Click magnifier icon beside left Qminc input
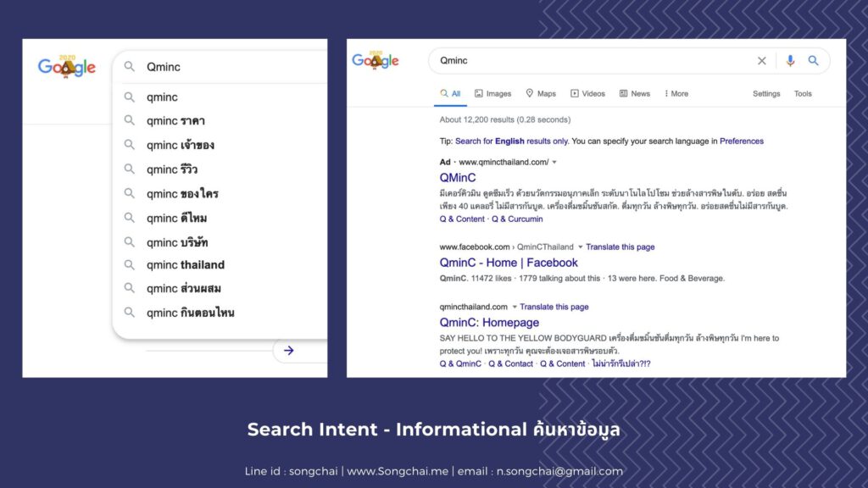Screen dimensions: 868x488 [129, 66]
